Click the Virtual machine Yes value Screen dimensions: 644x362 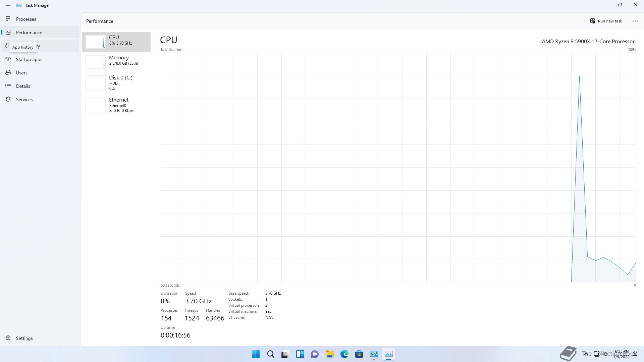[x=268, y=311]
